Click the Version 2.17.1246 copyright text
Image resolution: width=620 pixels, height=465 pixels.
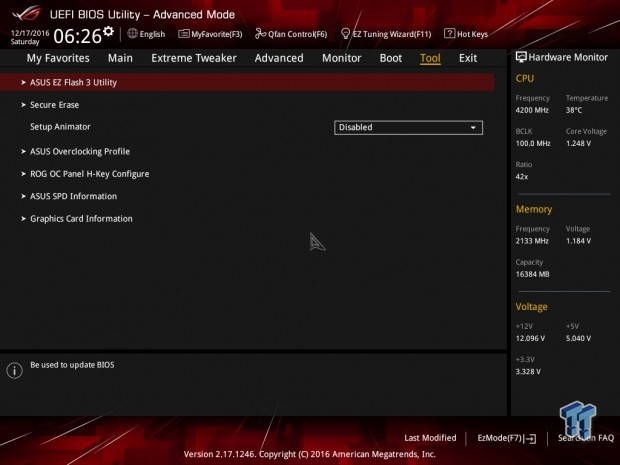[310, 454]
